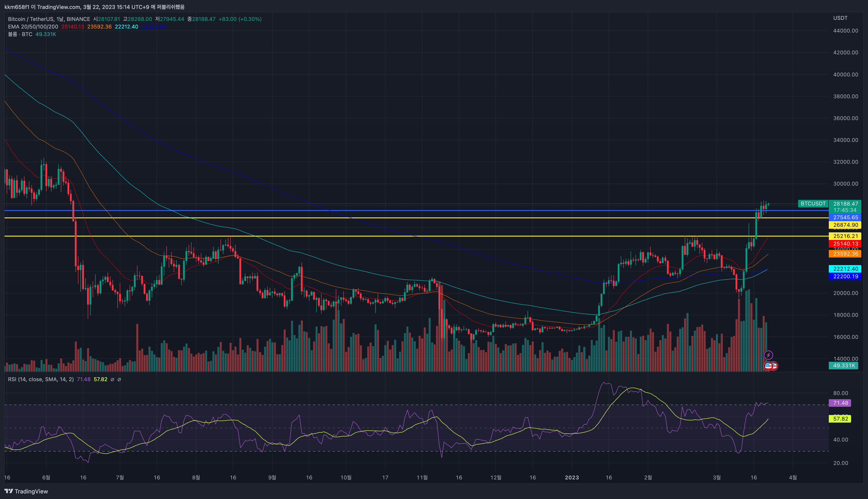Select the EMA 20/50/100/200 indicator legend
Viewport: 868px width, 499px height.
[33, 27]
